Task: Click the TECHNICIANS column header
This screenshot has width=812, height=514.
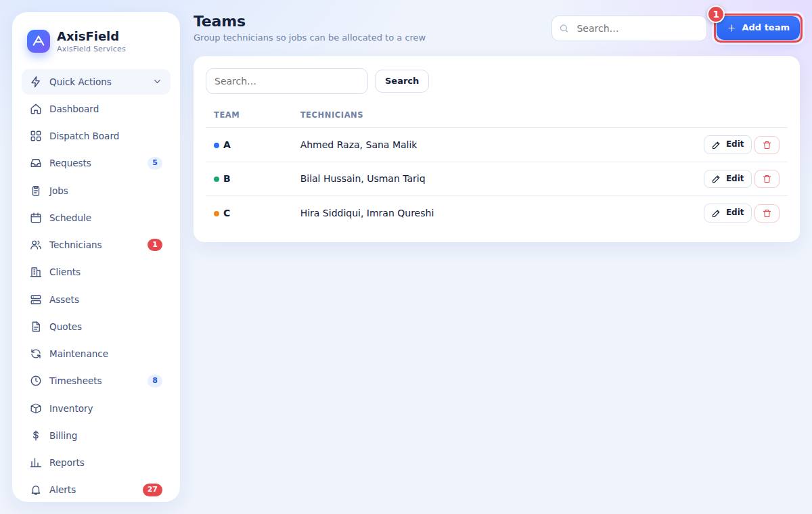Action: pos(332,115)
